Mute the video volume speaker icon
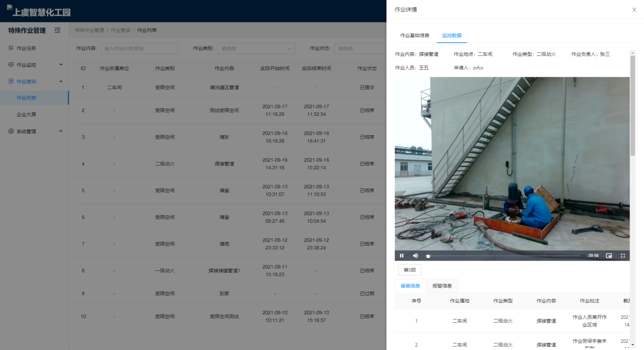Screen dimensions: 644x350 click(x=415, y=256)
